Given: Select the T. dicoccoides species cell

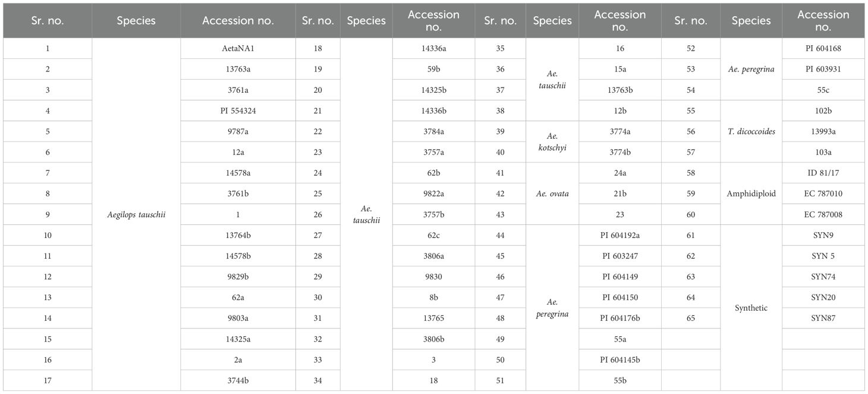Looking at the screenshot, I should (751, 132).
